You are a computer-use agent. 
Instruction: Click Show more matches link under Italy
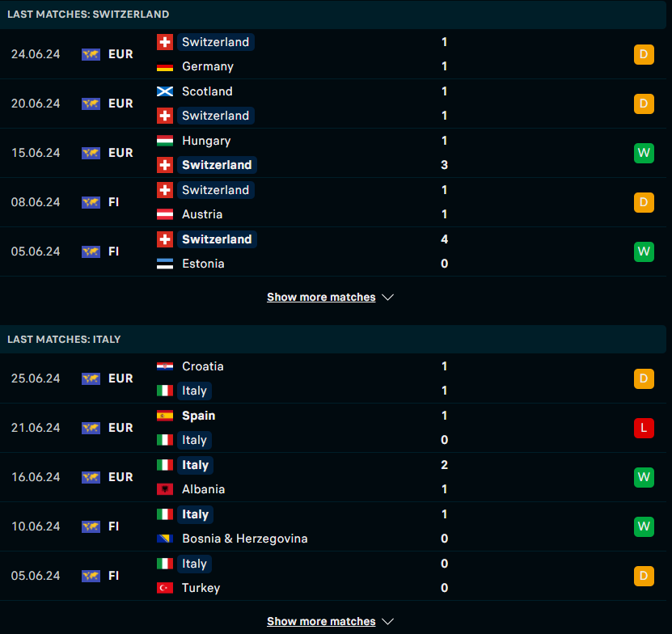click(321, 621)
